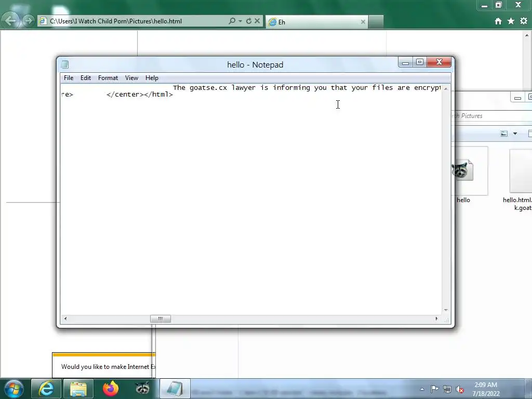The image size is (532, 399).
Task: Click Notepad horizontal scroll right arrow
Action: [x=436, y=318]
